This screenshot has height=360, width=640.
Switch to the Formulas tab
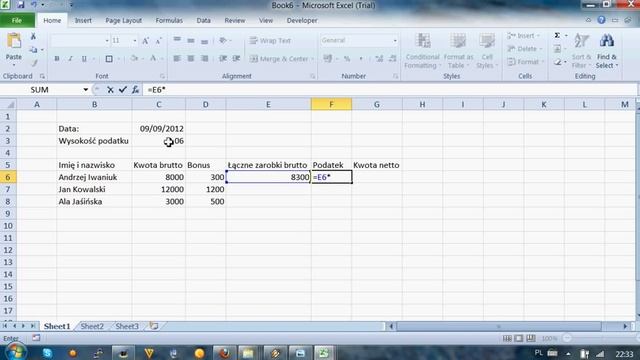point(169,20)
